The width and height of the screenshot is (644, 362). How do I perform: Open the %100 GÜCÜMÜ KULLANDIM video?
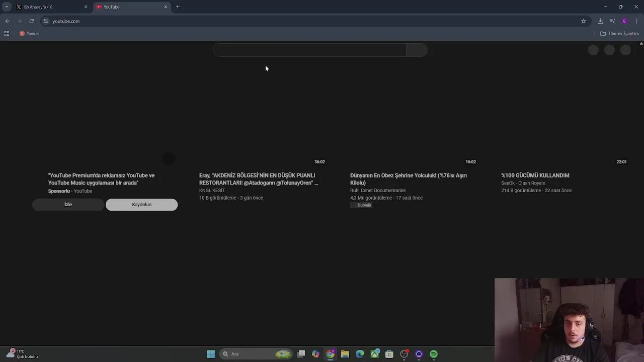point(535,175)
